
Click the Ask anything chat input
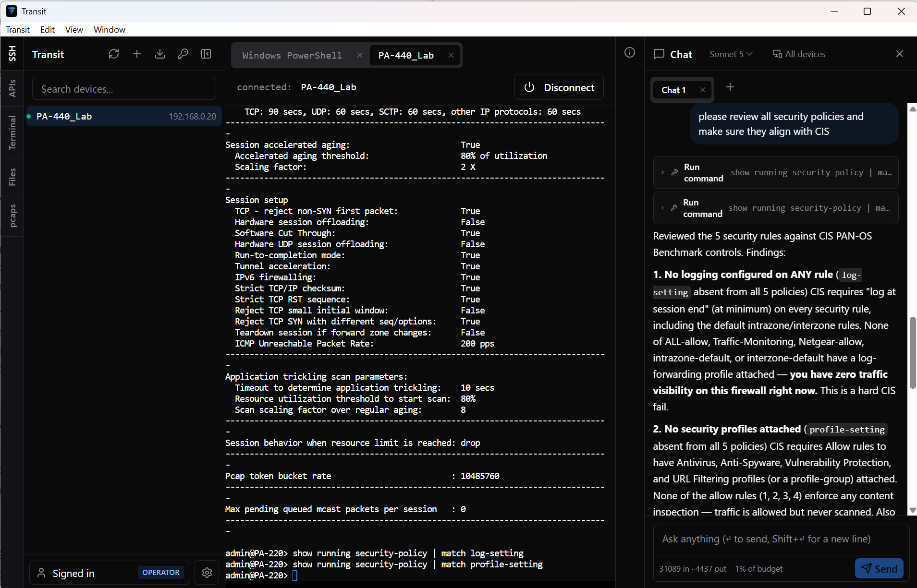(x=781, y=539)
